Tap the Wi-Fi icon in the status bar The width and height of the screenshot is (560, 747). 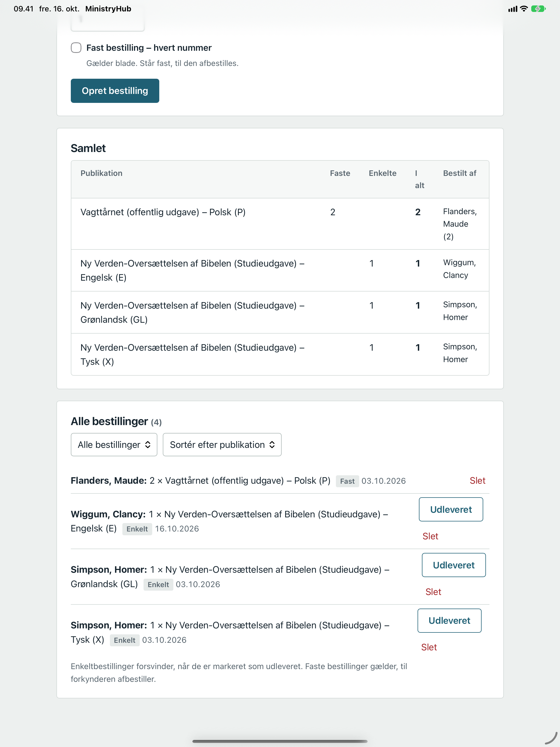tap(524, 9)
